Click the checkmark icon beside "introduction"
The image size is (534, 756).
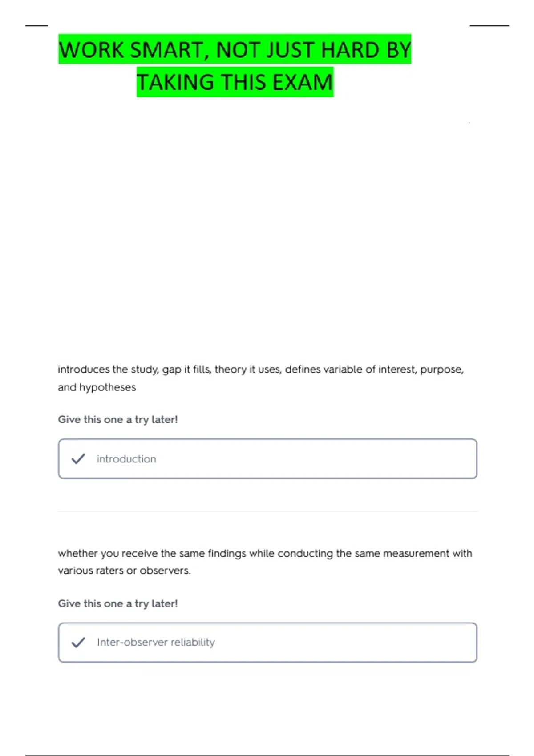click(x=78, y=459)
